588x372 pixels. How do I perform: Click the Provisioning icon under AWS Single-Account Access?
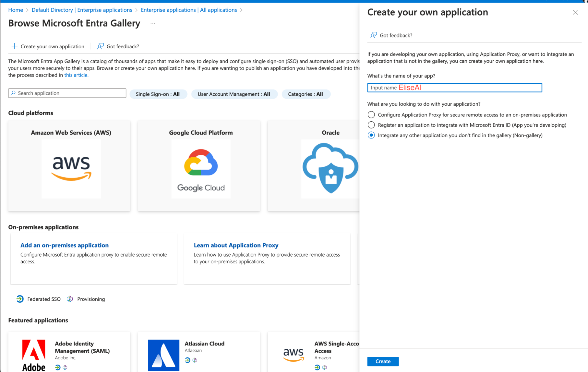tap(324, 367)
